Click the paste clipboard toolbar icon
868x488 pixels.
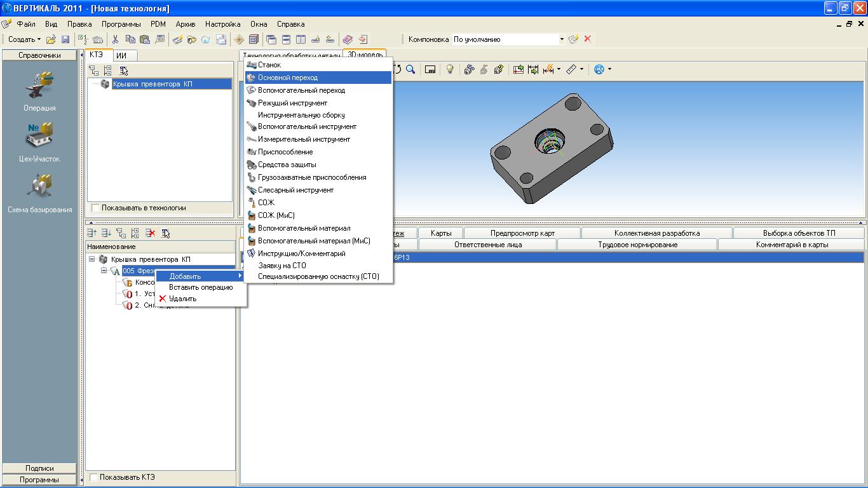click(x=145, y=39)
